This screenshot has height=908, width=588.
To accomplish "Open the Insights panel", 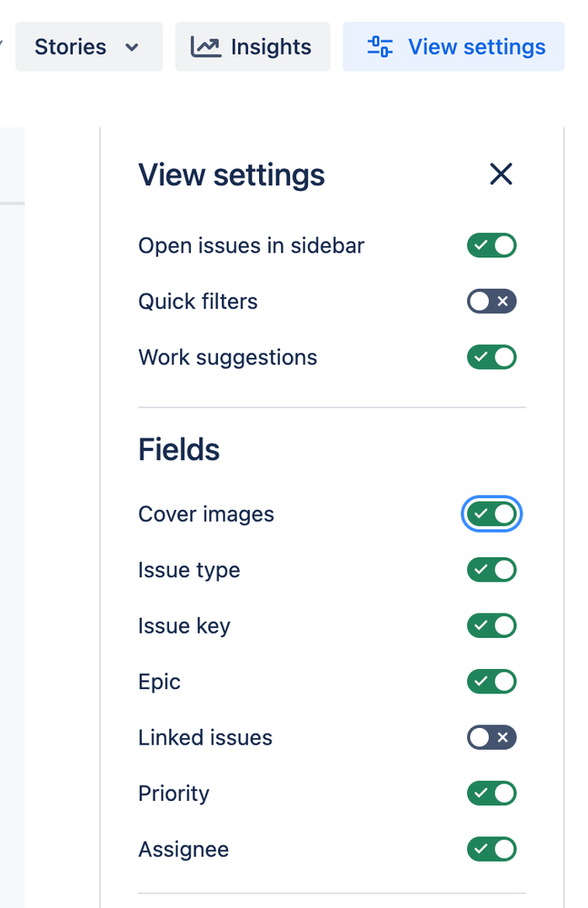I will click(x=253, y=47).
